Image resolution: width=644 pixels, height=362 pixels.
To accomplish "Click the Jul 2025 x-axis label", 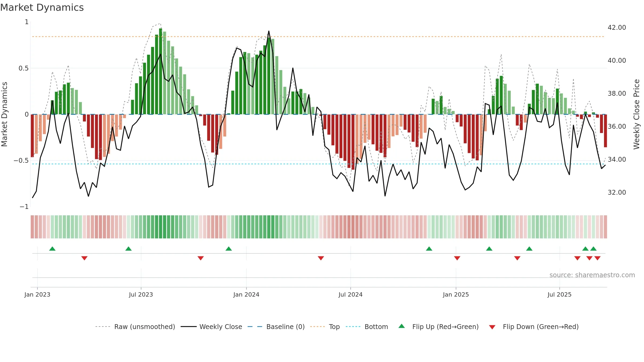I will coord(559,294).
